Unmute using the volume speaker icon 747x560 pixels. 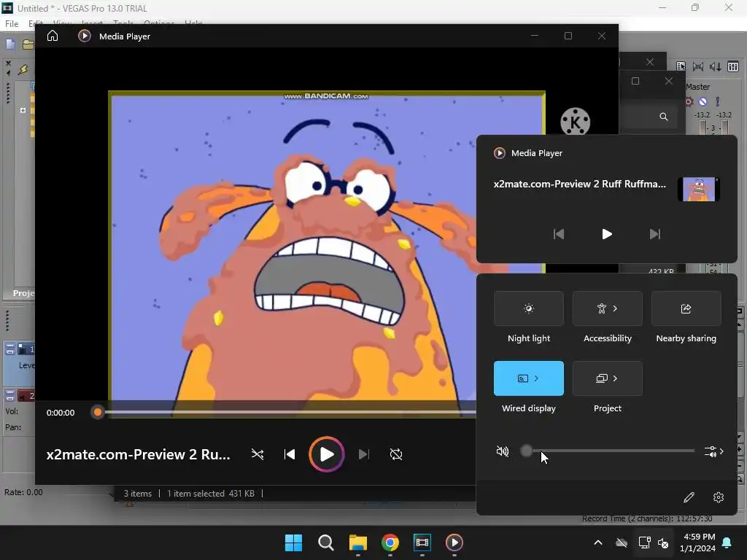point(503,451)
